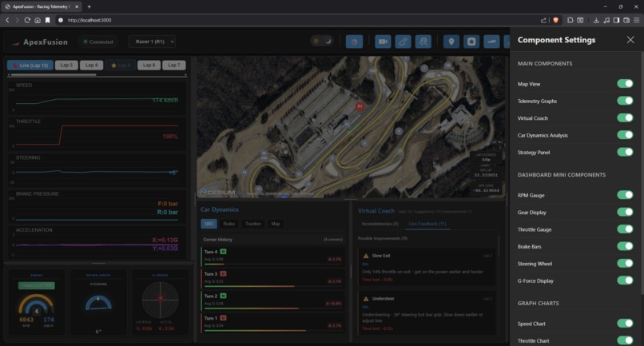The image size is (644, 346).
Task: Click the track outline toolbar button
Action: click(x=403, y=42)
